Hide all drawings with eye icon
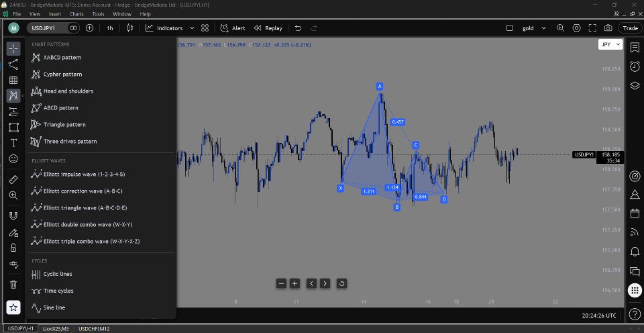Image resolution: width=644 pixels, height=333 pixels. (x=13, y=265)
